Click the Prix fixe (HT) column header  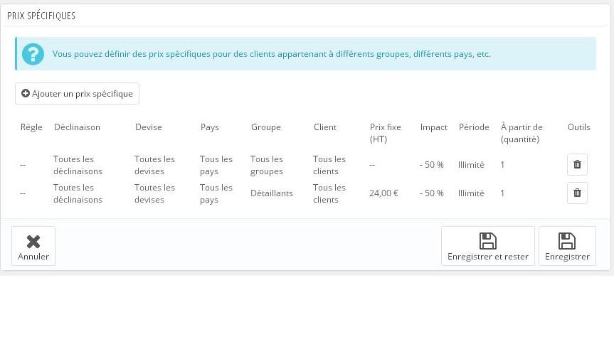pyautogui.click(x=386, y=133)
